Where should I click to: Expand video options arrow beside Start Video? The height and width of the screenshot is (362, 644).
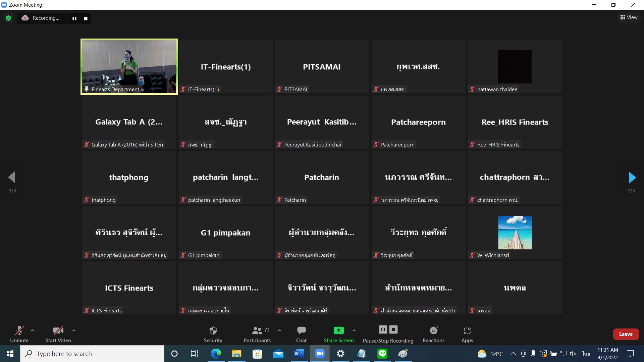click(74, 330)
